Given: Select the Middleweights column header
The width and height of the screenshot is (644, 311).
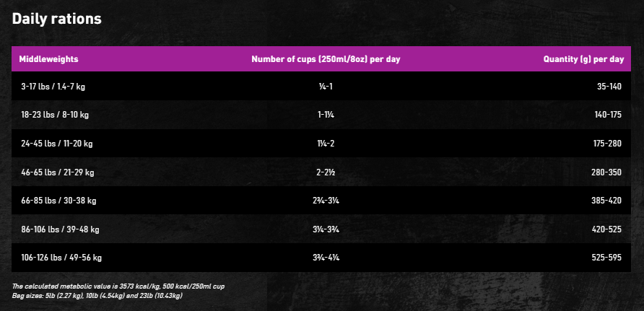Looking at the screenshot, I should (x=48, y=59).
